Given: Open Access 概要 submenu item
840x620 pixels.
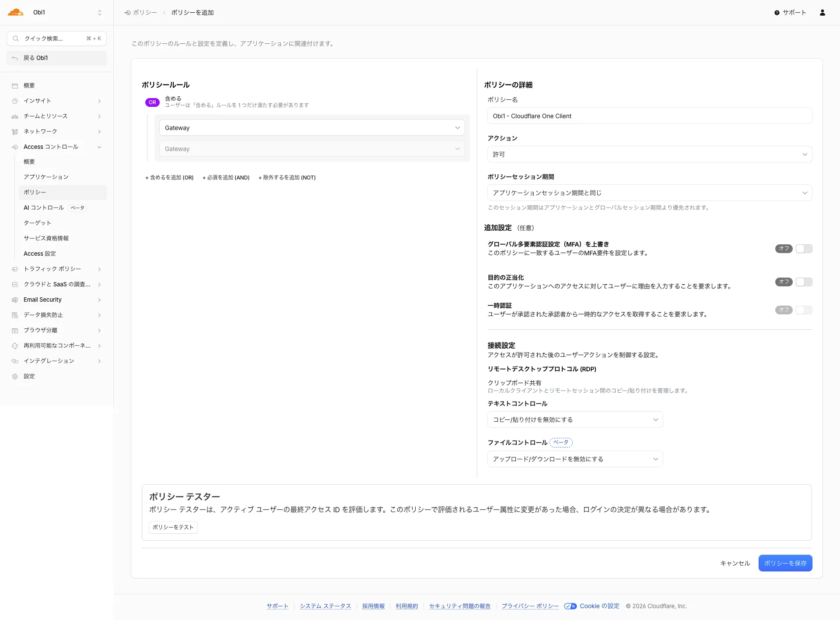Looking at the screenshot, I should [x=63, y=162].
